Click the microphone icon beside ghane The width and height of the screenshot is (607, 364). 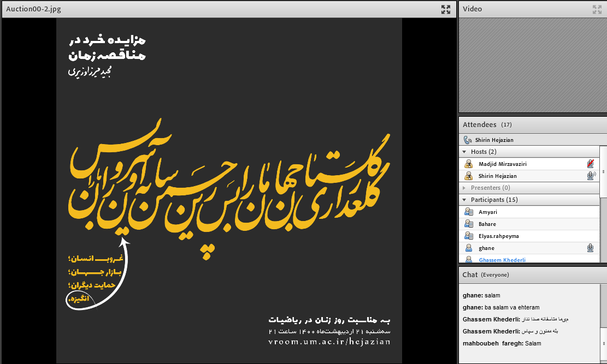(x=590, y=248)
